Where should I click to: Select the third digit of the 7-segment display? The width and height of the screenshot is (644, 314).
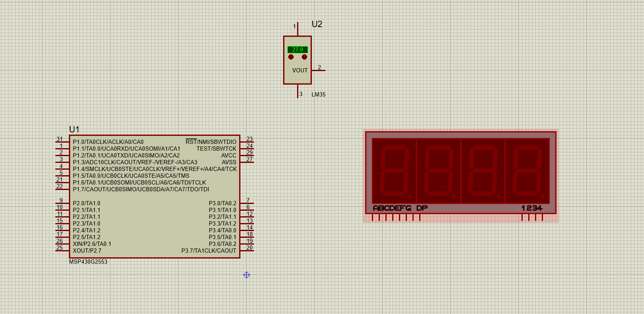click(483, 171)
